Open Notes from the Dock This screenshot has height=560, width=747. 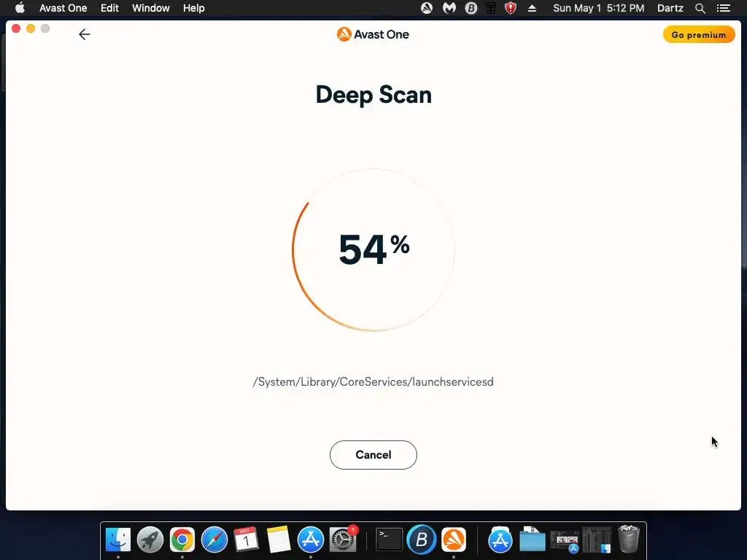279,540
